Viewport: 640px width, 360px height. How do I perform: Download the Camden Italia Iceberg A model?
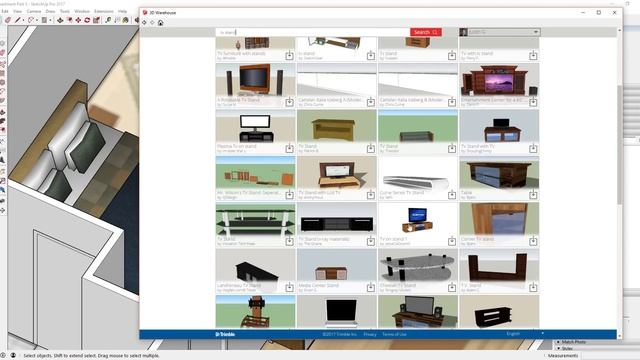pyautogui.click(x=371, y=102)
